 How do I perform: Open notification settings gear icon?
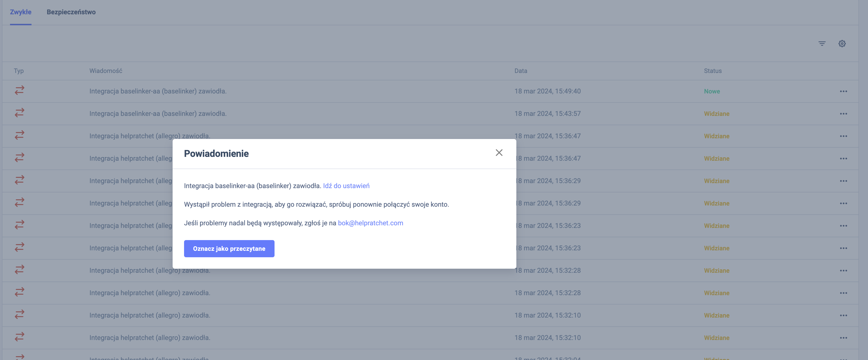[842, 44]
